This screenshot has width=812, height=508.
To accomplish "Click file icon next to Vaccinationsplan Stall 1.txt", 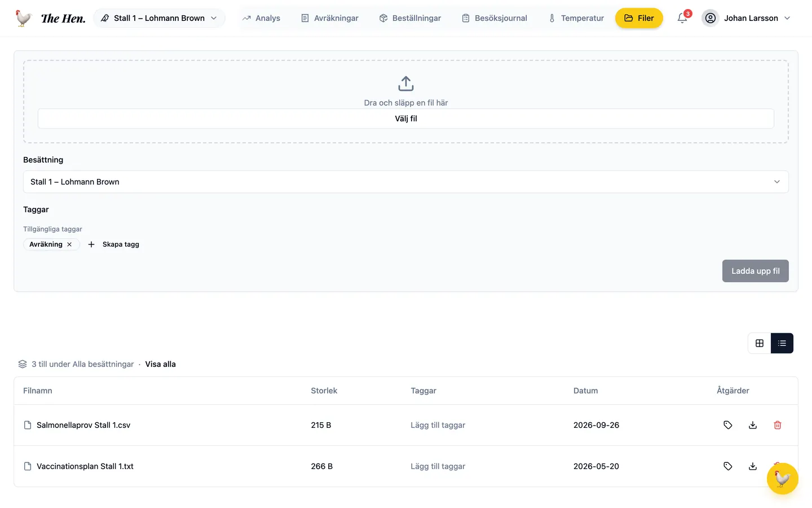I will [x=28, y=466].
